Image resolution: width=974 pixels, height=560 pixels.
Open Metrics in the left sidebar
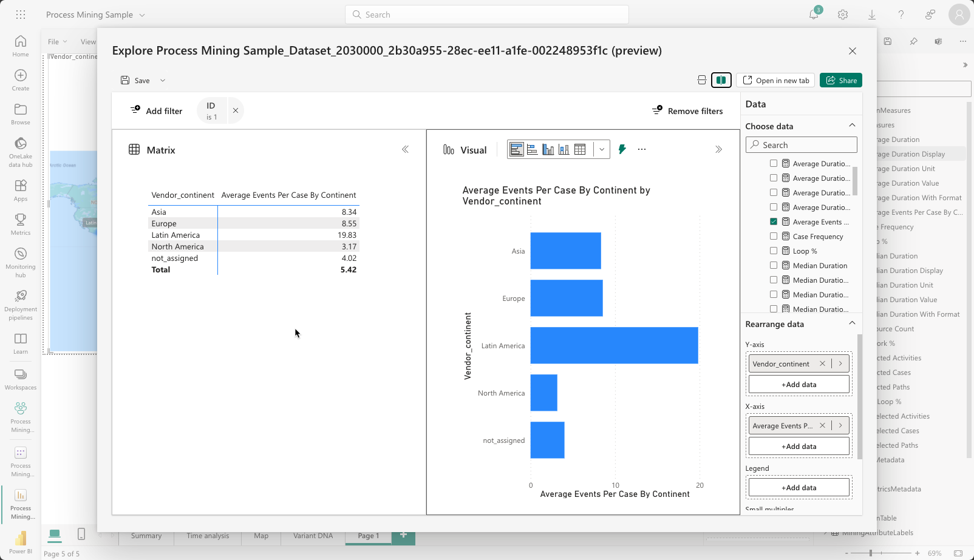point(21,224)
